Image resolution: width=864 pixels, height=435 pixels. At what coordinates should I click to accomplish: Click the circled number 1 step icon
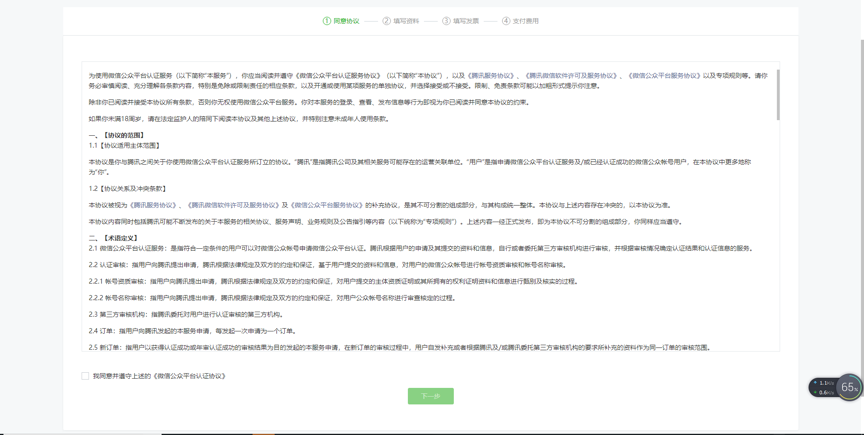[x=327, y=21]
